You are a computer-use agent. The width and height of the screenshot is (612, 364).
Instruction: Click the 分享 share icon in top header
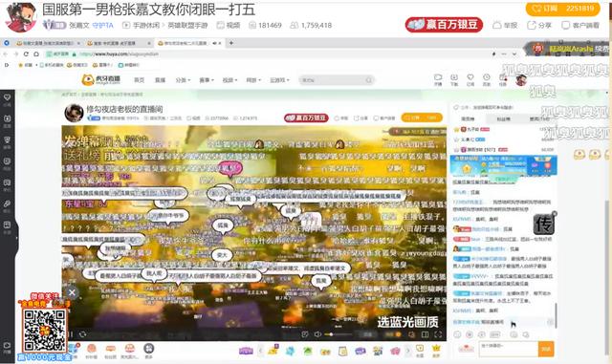539,26
